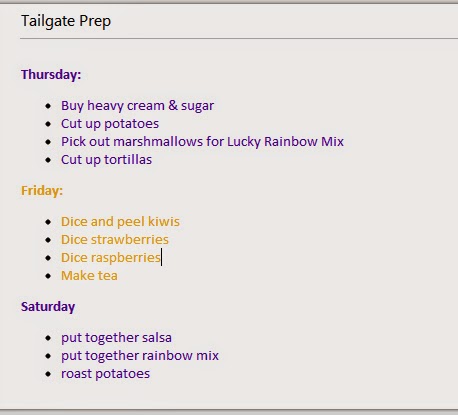This screenshot has height=415, width=458.
Task: Place cursor in Thursday: heading
Action: [x=51, y=74]
